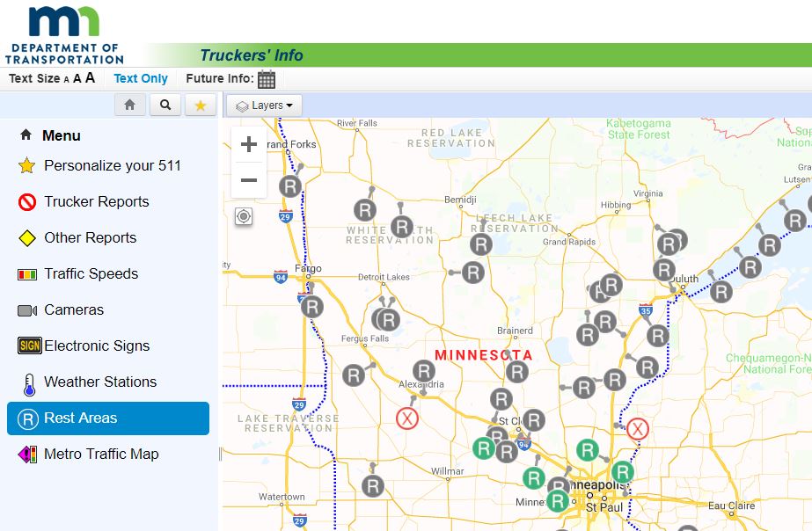Open Trucker Reports in menu
Viewport: 812px width, 531px height.
tap(96, 201)
